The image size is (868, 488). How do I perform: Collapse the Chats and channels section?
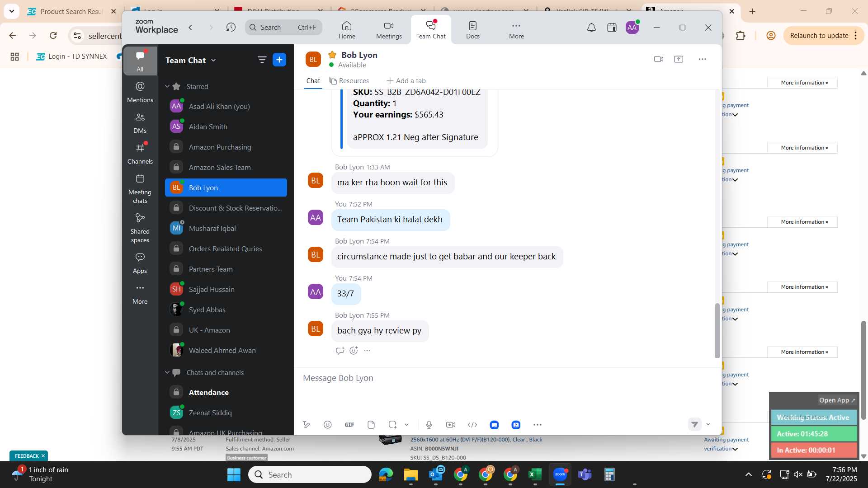pos(167,372)
